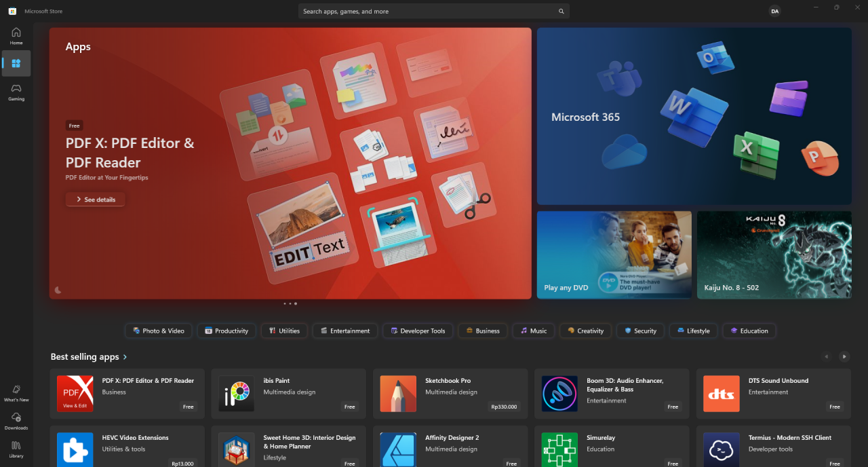Open the Library from the sidebar

point(16,449)
